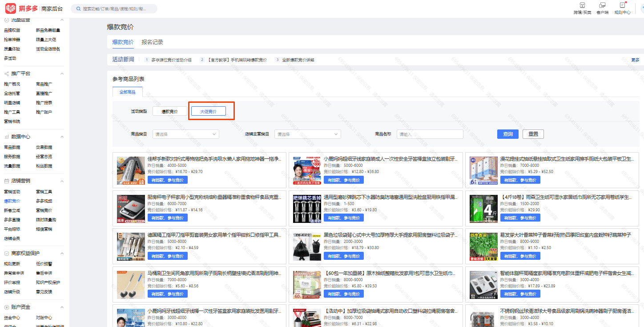Collapse the 账户资金 sidebar section
Image resolution: width=644 pixels, height=327 pixels.
tap(62, 307)
